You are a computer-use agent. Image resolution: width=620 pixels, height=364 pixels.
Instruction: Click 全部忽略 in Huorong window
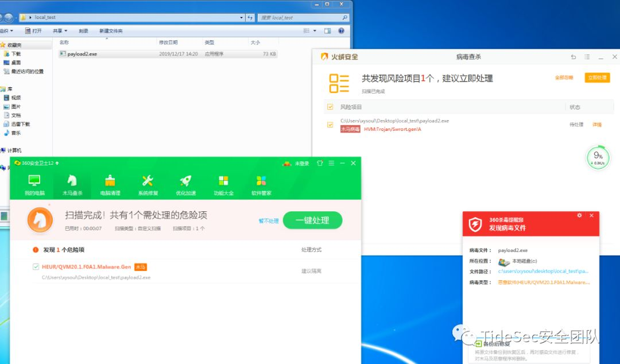click(564, 78)
